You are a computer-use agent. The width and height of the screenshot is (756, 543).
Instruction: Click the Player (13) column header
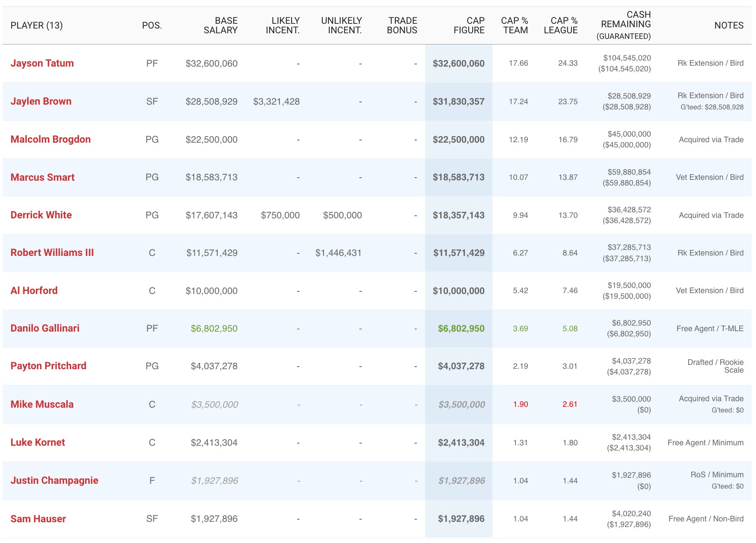[37, 26]
